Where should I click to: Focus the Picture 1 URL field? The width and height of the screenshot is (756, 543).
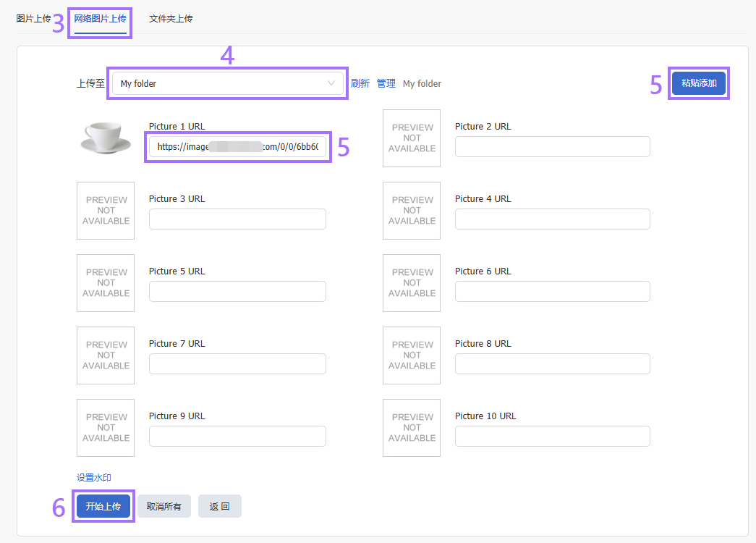[237, 147]
